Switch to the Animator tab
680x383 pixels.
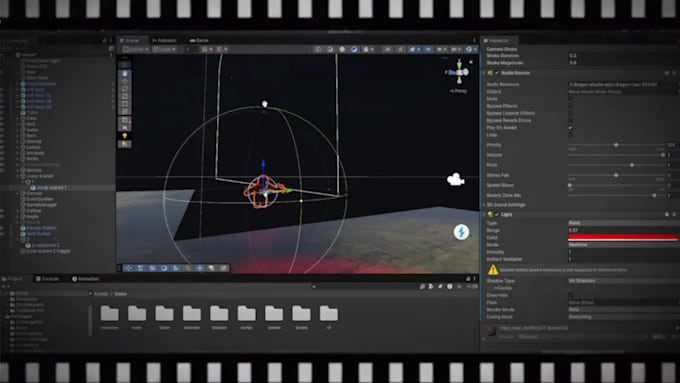click(x=164, y=40)
